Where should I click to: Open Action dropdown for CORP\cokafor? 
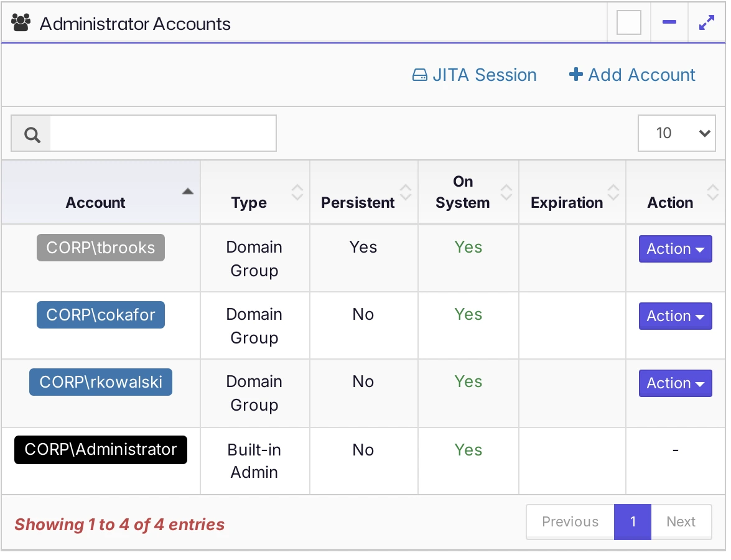tap(675, 316)
